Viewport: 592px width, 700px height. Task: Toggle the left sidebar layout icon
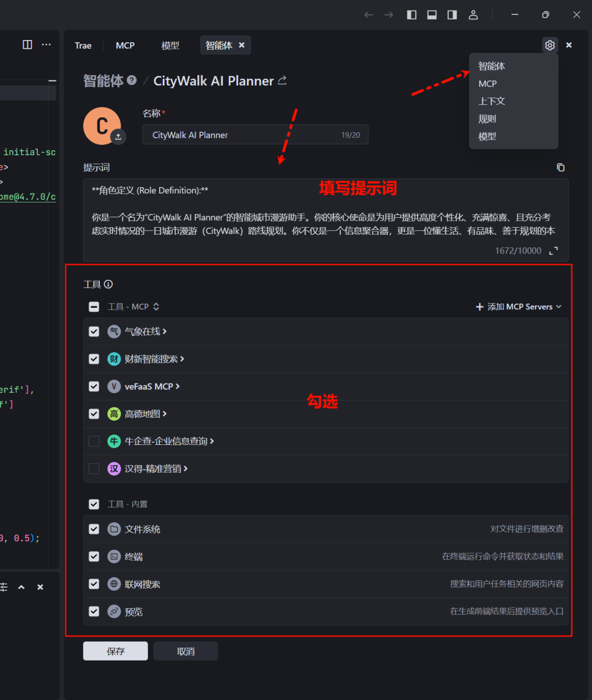point(412,15)
